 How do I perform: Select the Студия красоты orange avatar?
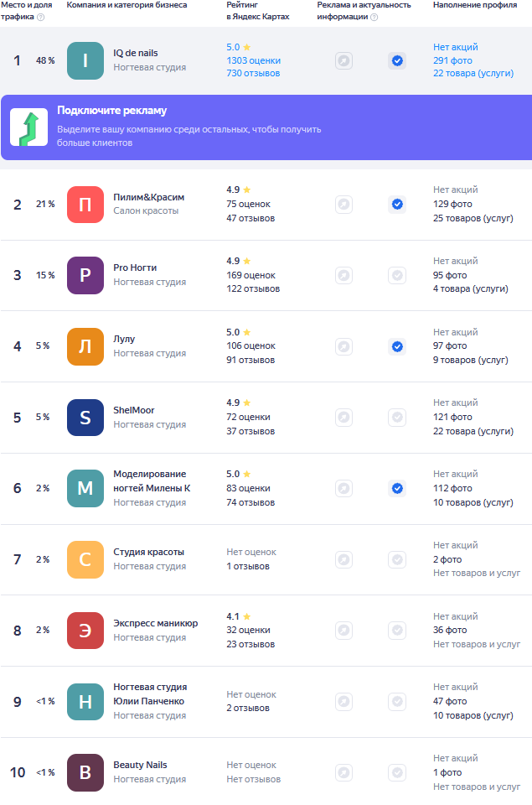click(x=85, y=559)
